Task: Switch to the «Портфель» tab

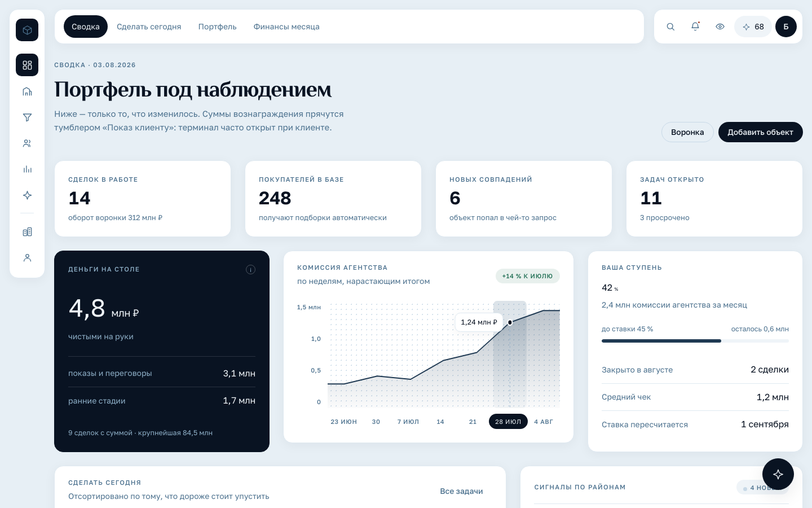Action: 218,27
